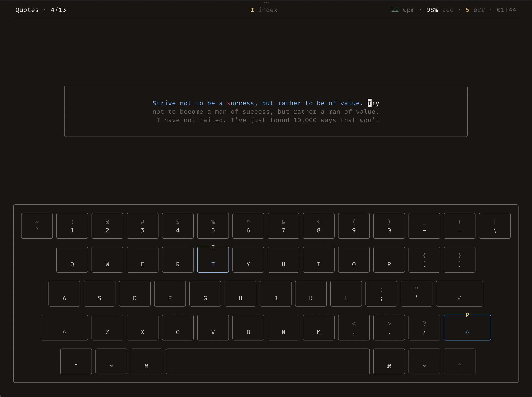Click the right Command key

tap(389, 361)
